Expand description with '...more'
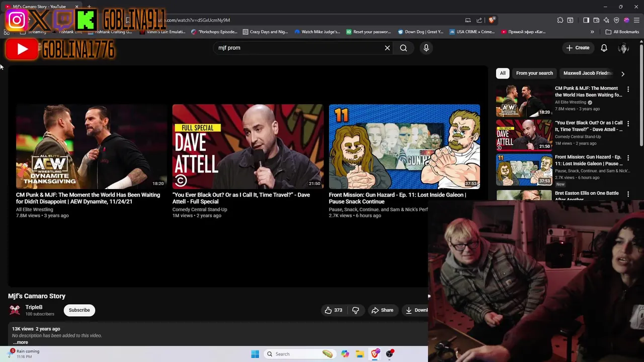This screenshot has height=362, width=644. pyautogui.click(x=21, y=342)
